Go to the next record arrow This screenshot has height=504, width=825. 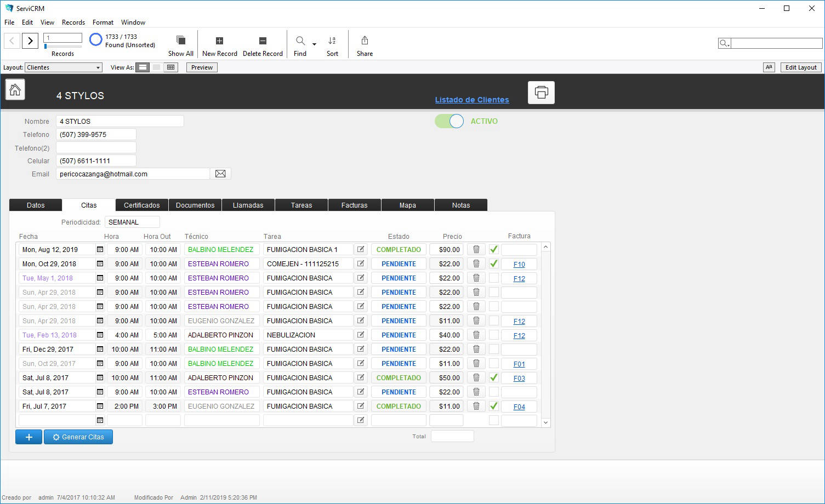[x=30, y=41]
